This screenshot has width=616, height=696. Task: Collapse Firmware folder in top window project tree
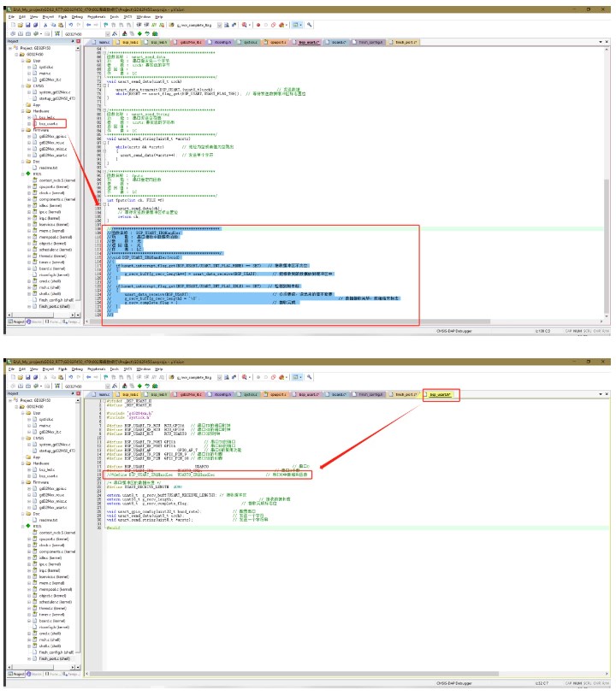(23, 130)
